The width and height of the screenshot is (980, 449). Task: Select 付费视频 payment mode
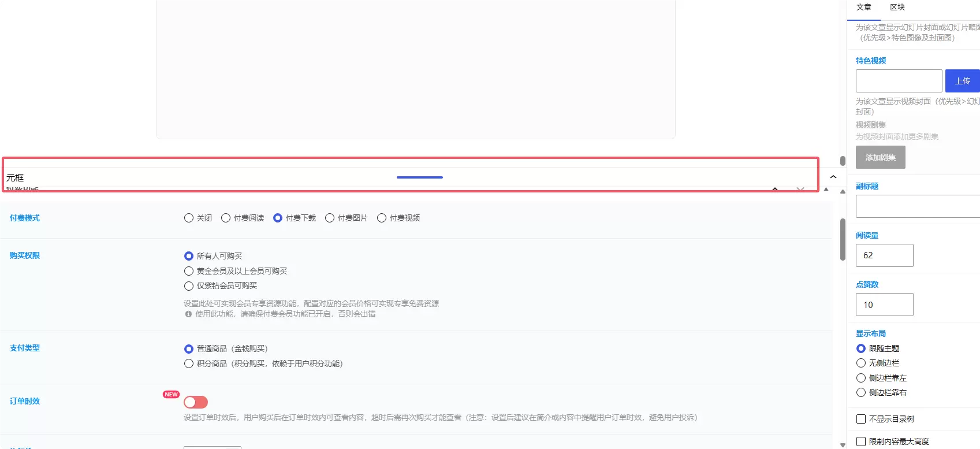[382, 218]
